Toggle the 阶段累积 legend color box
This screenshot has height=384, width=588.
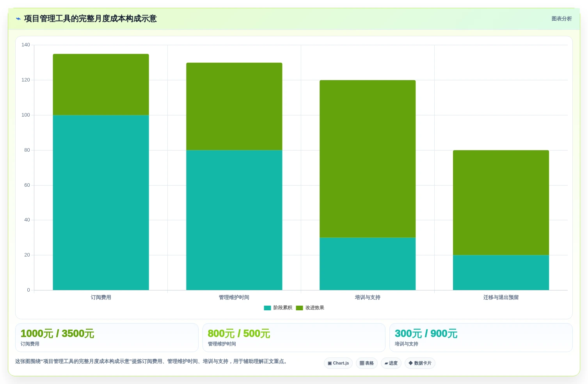point(267,308)
